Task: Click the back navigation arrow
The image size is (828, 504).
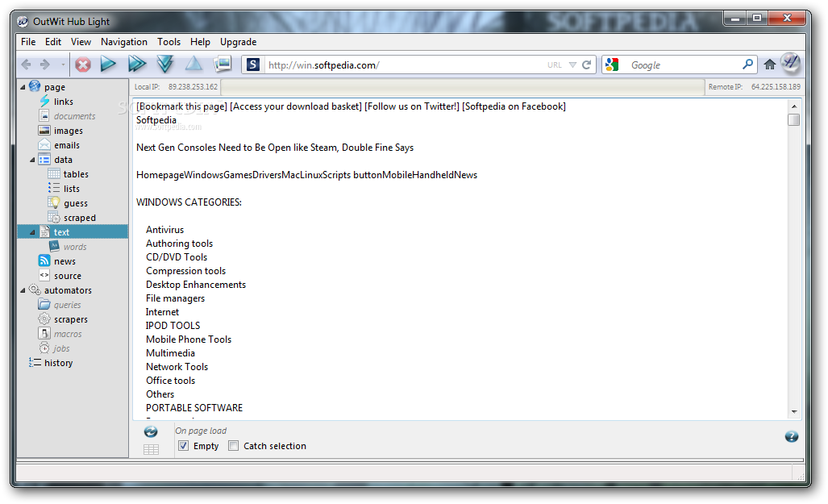Action: click(x=27, y=65)
